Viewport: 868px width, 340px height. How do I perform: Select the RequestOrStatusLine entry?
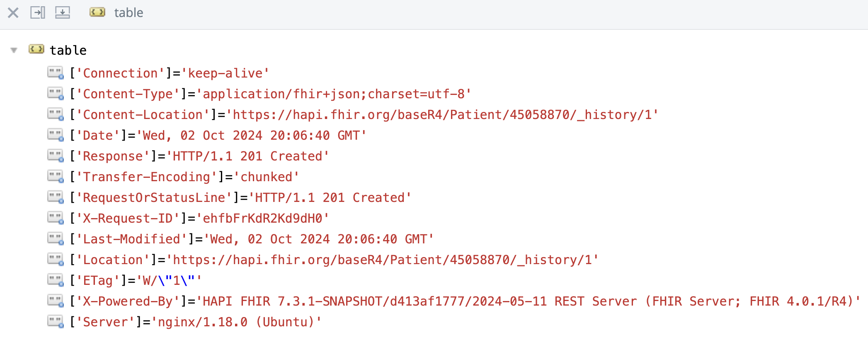coord(240,198)
